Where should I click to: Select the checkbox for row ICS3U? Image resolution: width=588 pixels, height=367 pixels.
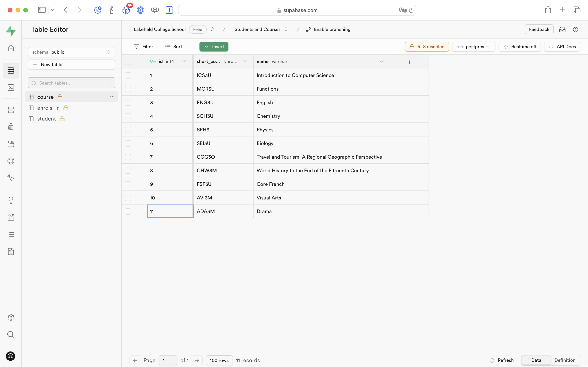click(x=128, y=75)
